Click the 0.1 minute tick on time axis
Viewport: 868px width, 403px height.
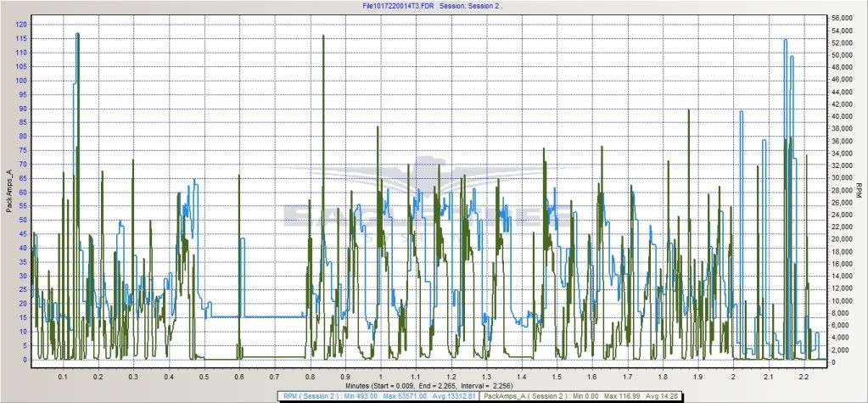62,376
